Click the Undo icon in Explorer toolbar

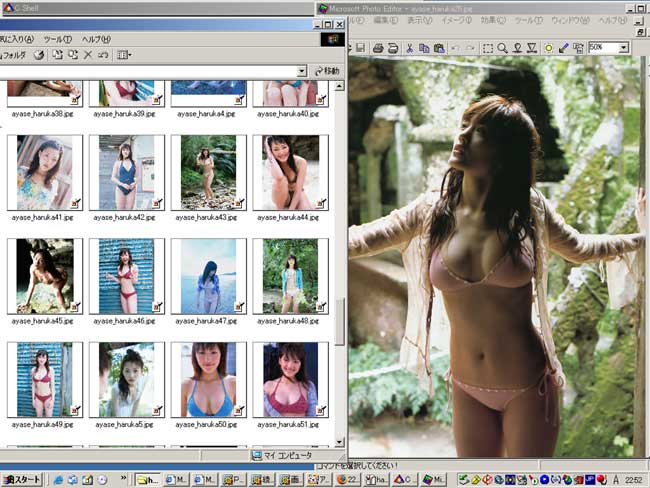pos(103,55)
